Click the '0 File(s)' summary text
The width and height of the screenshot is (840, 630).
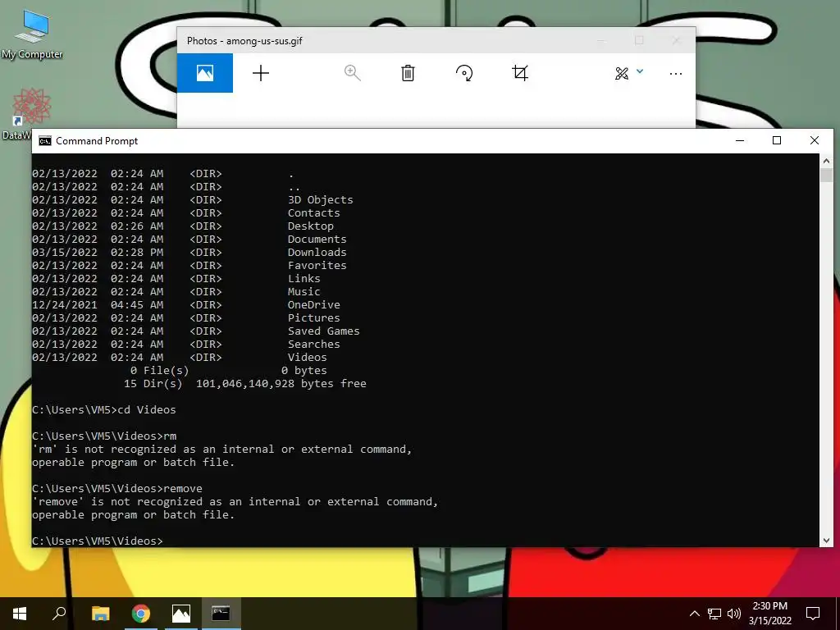pos(160,370)
